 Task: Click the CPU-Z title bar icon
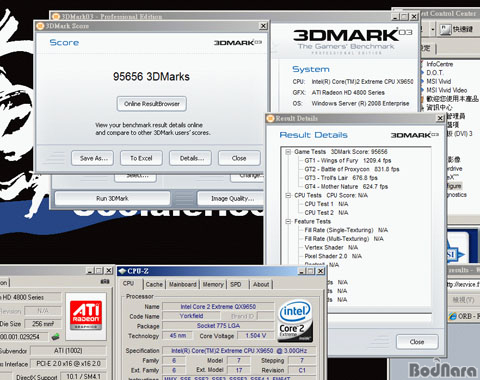pyautogui.click(x=122, y=271)
